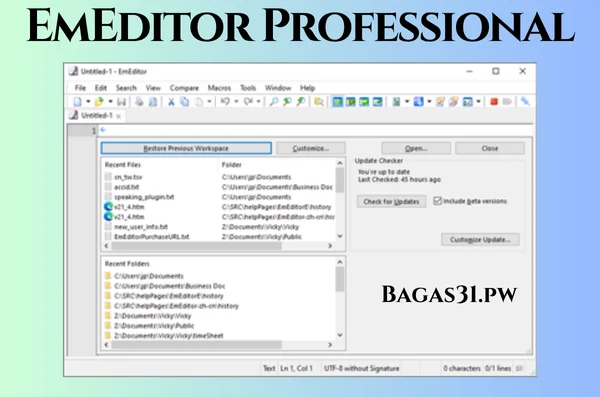600x397 pixels.
Task: Open the View menu
Action: click(x=153, y=88)
